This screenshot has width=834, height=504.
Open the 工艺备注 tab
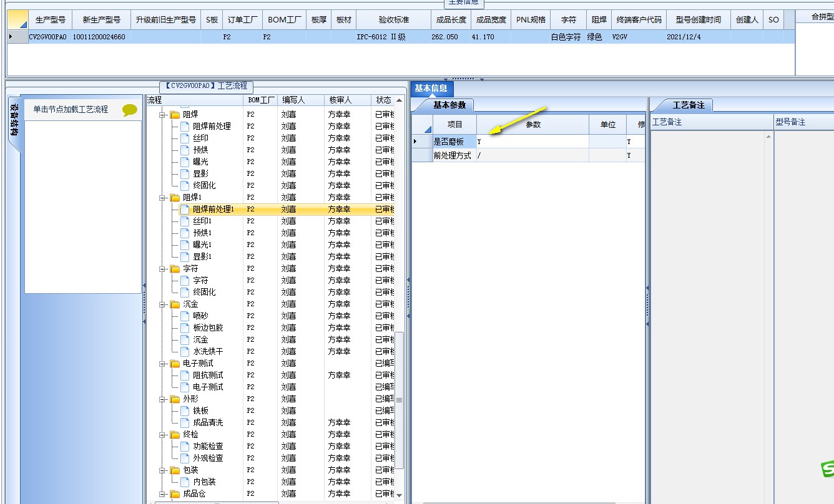click(688, 105)
